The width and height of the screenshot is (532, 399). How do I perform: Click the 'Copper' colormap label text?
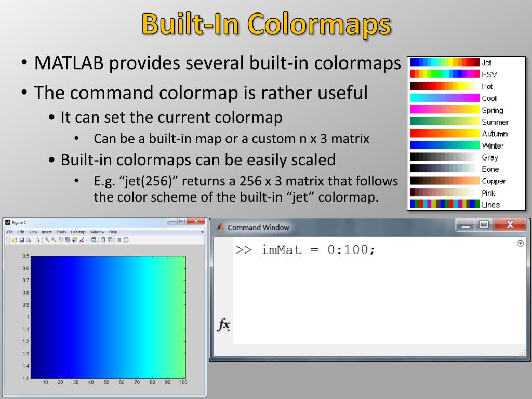click(x=494, y=181)
